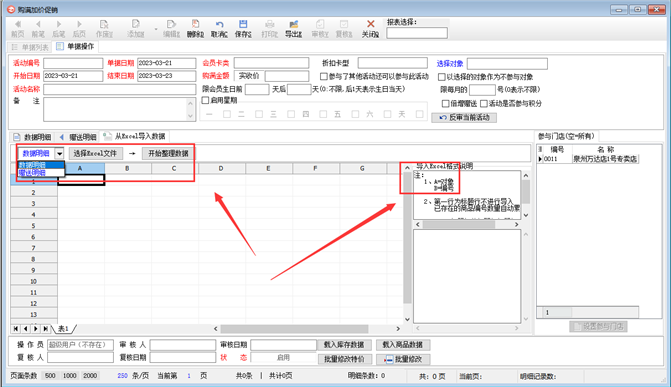Click the 载入库存数据 button

(344, 345)
